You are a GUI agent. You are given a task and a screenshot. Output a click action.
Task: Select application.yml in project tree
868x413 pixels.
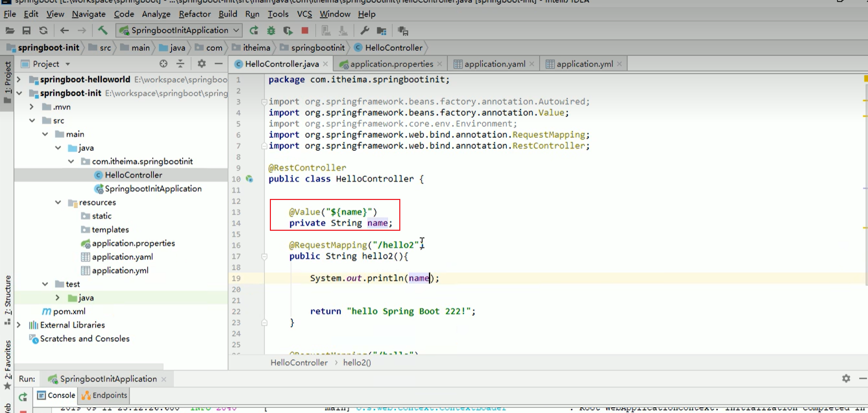(115, 270)
